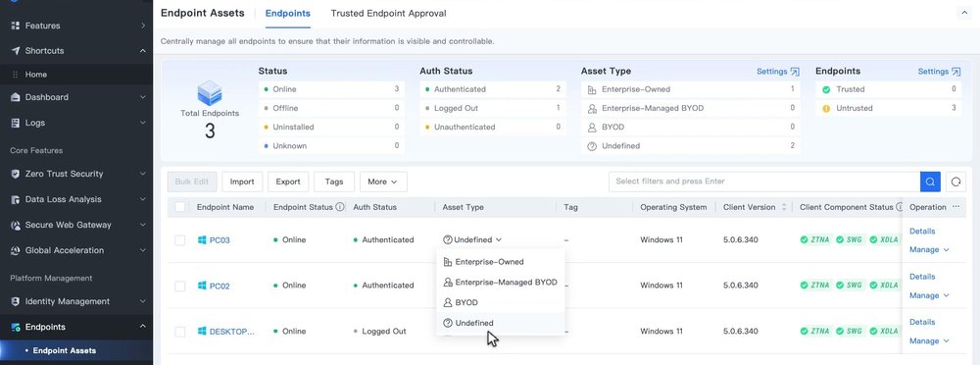Viewport: 980px width, 365px height.
Task: Expand the Identity Management menu
Action: (x=142, y=301)
